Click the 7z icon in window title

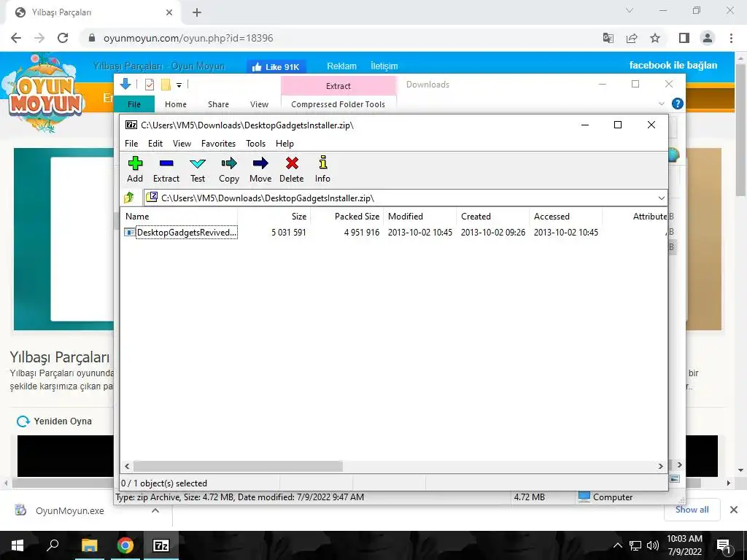131,125
